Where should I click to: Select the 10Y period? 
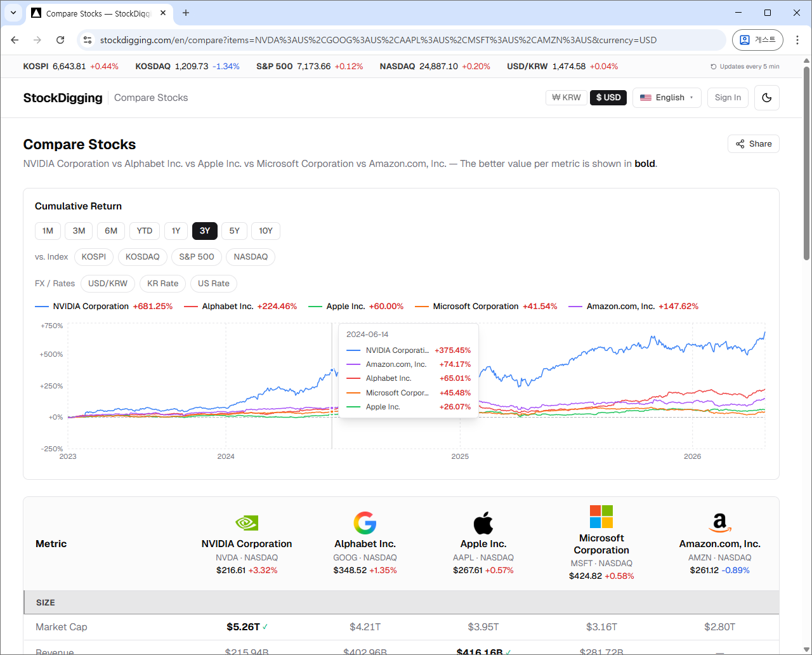[266, 231]
